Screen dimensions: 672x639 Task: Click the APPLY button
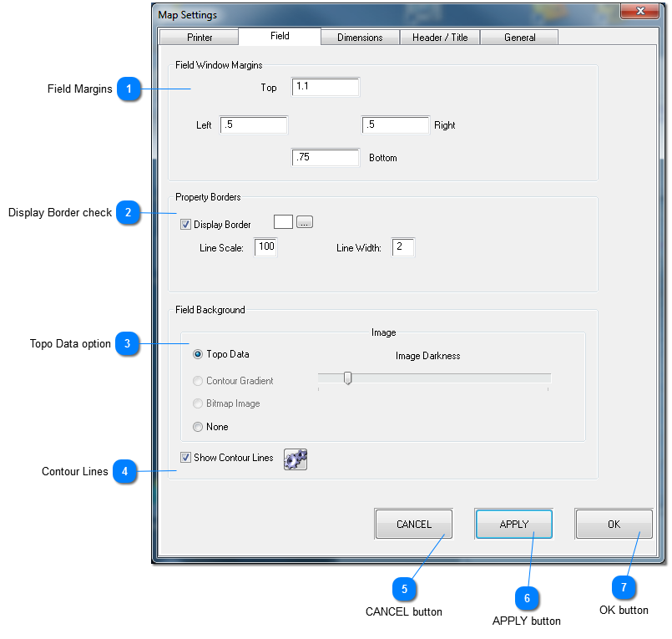click(x=513, y=525)
